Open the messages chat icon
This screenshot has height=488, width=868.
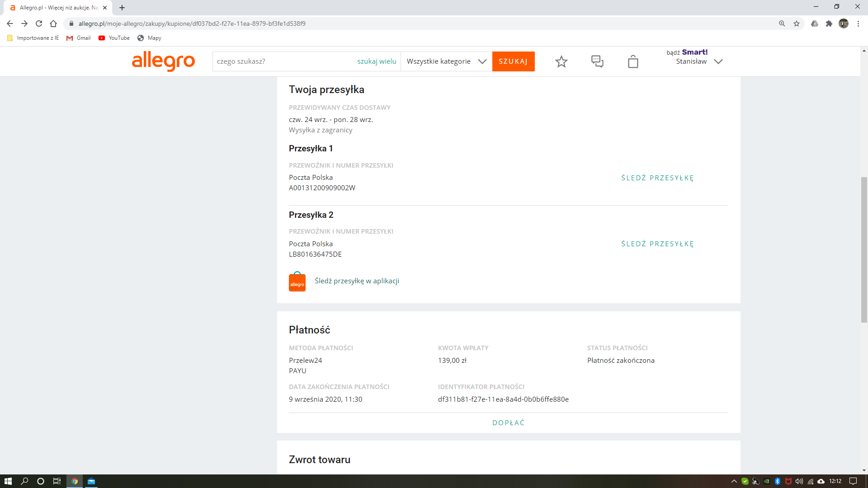[597, 61]
